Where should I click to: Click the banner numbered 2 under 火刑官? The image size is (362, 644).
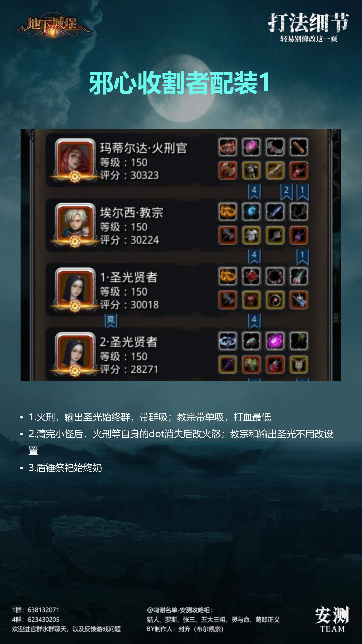click(286, 192)
